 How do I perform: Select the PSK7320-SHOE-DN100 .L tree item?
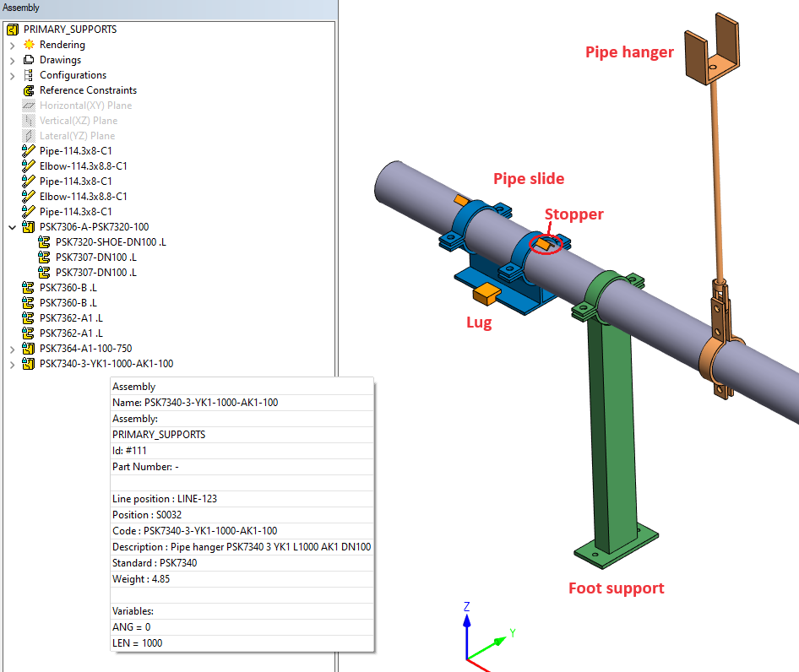[111, 242]
